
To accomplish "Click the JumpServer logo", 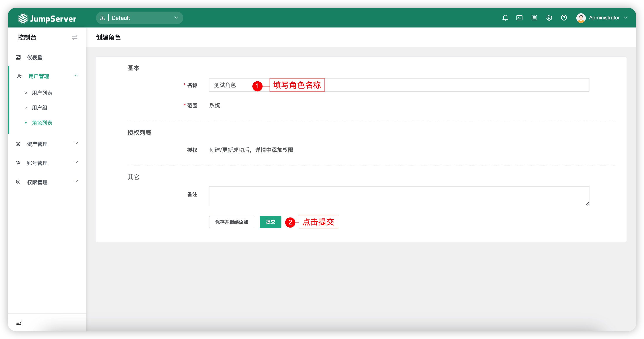I will click(x=47, y=19).
